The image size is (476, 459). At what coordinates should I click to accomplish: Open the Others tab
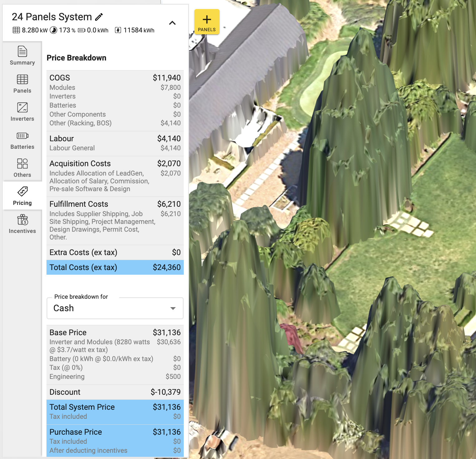(22, 168)
